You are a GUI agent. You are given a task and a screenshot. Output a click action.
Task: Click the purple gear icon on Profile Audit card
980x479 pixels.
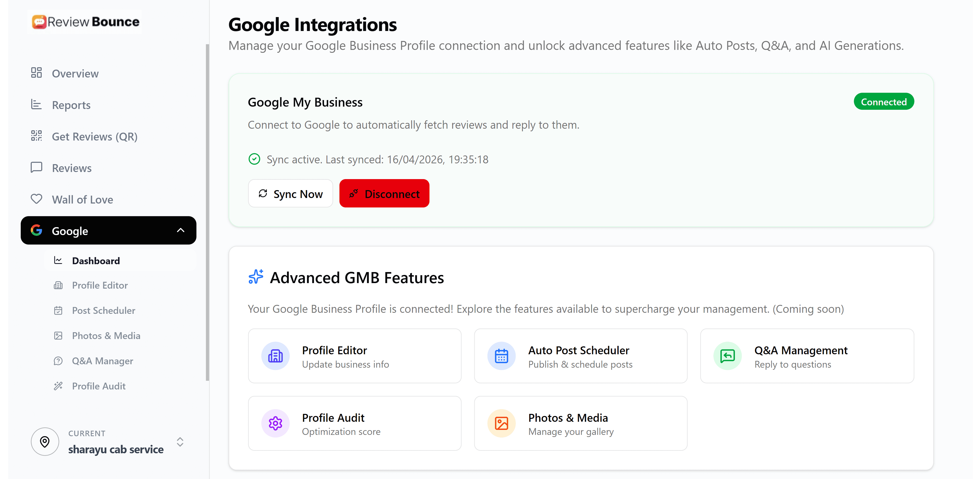coord(276,423)
